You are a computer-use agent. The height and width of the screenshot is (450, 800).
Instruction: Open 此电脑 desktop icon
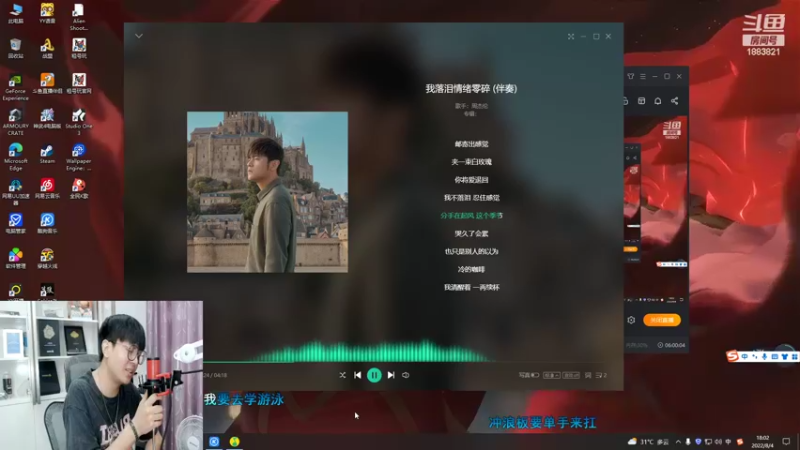pos(15,13)
